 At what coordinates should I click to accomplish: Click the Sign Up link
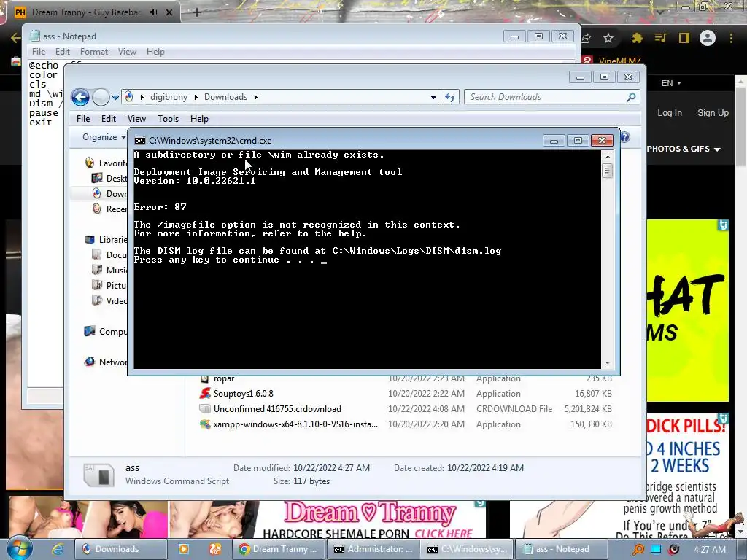713,113
